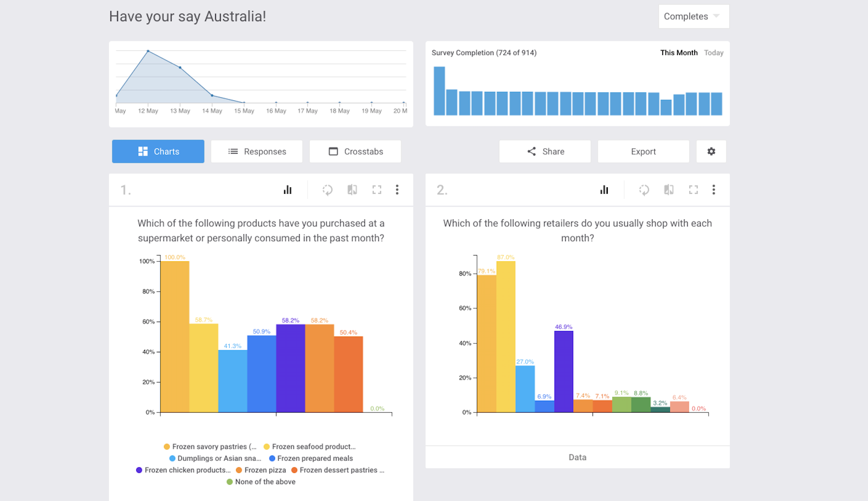
Task: Open bar chart type for question 1
Action: click(287, 190)
